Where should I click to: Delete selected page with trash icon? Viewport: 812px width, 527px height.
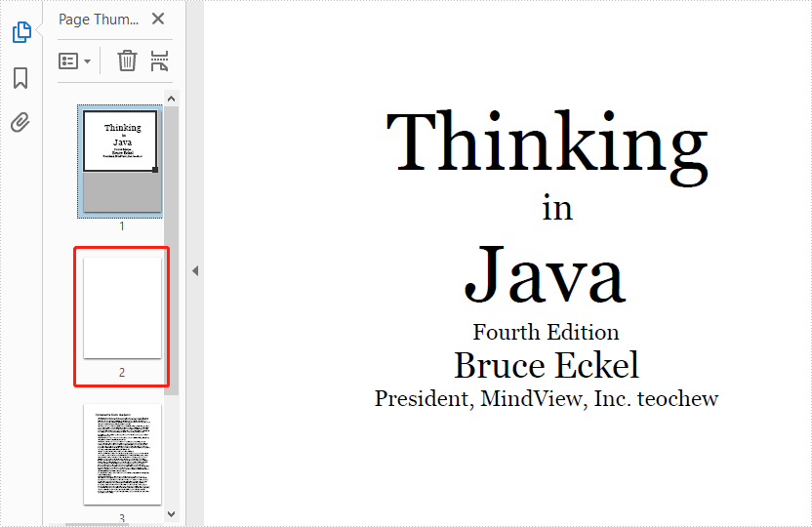[x=127, y=61]
